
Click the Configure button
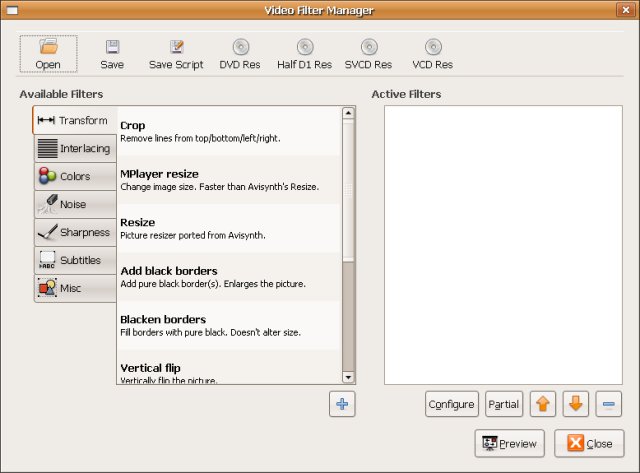tap(452, 404)
